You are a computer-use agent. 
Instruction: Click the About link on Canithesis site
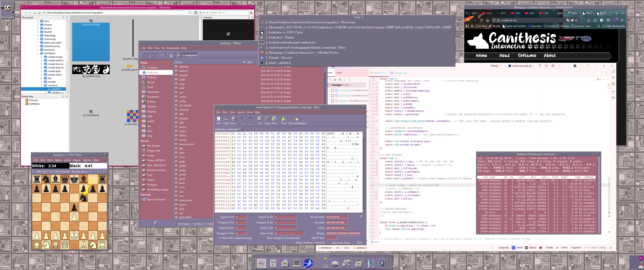550,56
